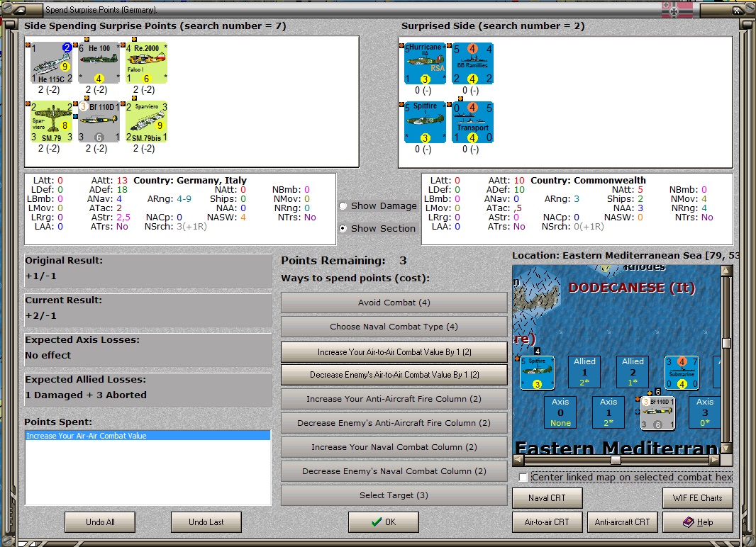Screen dimensions: 756x547
Task: Select the He 100 fighter counter
Action: (99, 62)
